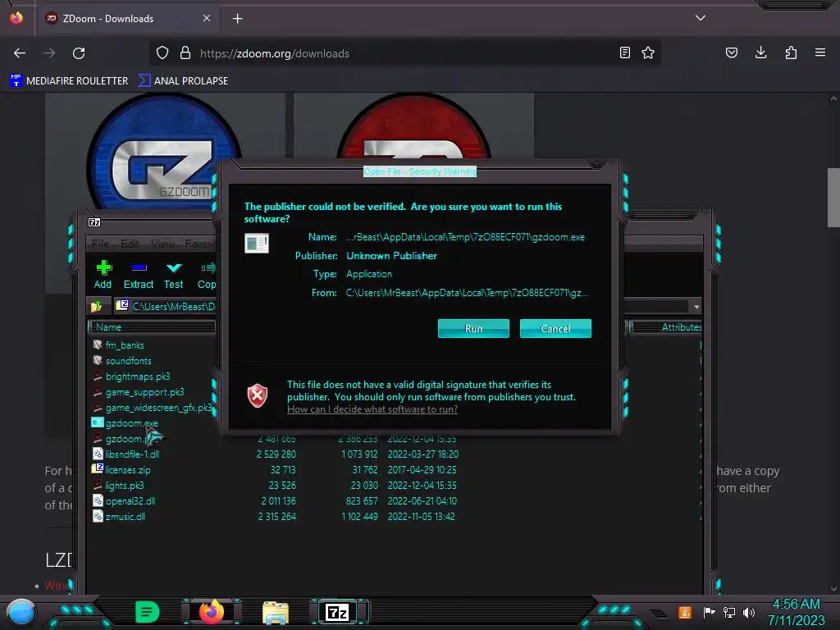Click the up-folder icon in 7-Zip

click(x=97, y=307)
